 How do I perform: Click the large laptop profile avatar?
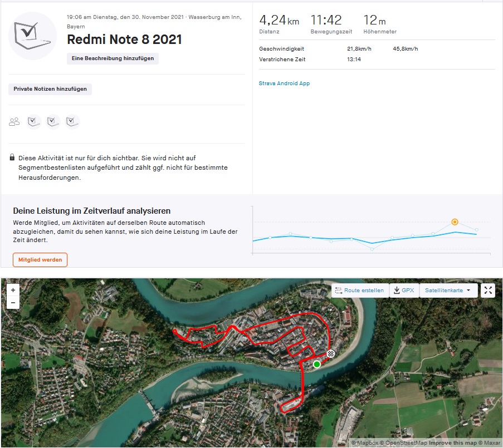point(33,36)
